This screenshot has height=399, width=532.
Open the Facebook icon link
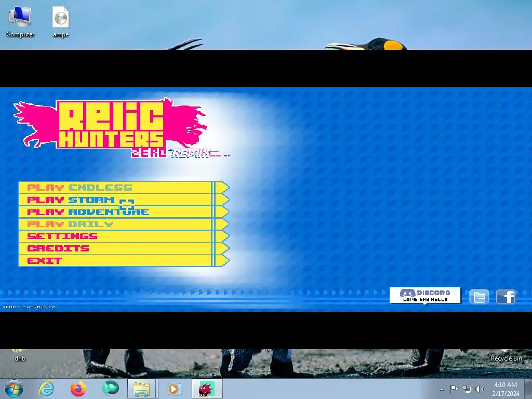[x=506, y=297]
